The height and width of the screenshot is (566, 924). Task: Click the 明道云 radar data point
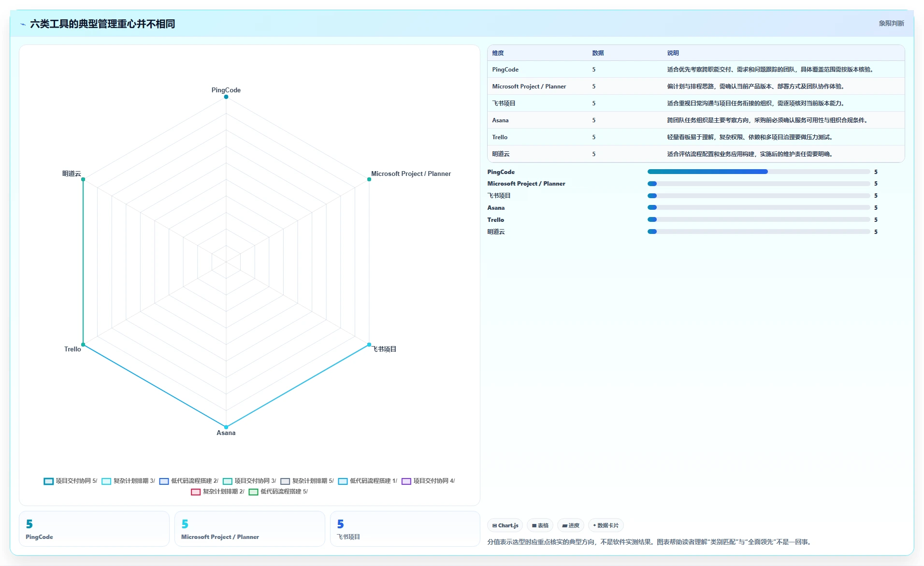click(83, 179)
